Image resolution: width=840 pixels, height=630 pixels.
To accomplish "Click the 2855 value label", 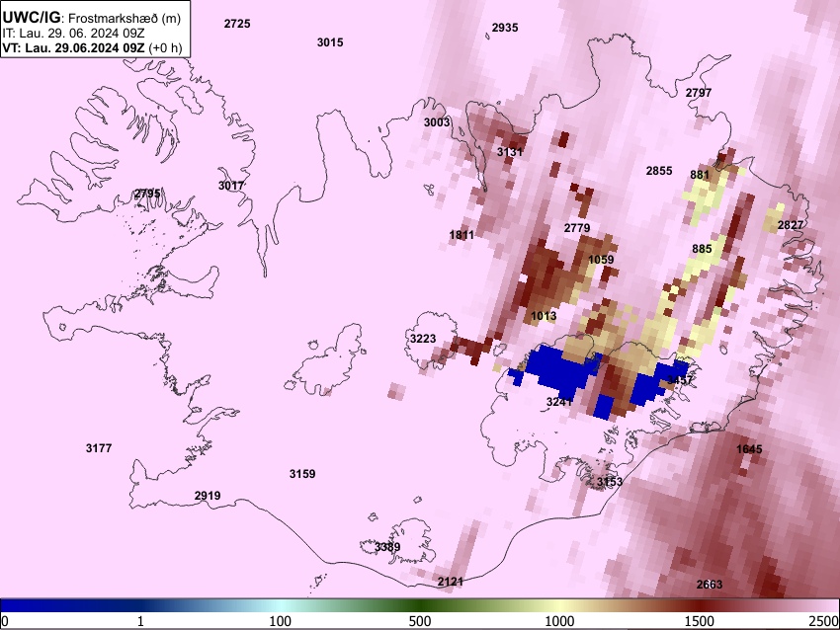I will [x=659, y=170].
